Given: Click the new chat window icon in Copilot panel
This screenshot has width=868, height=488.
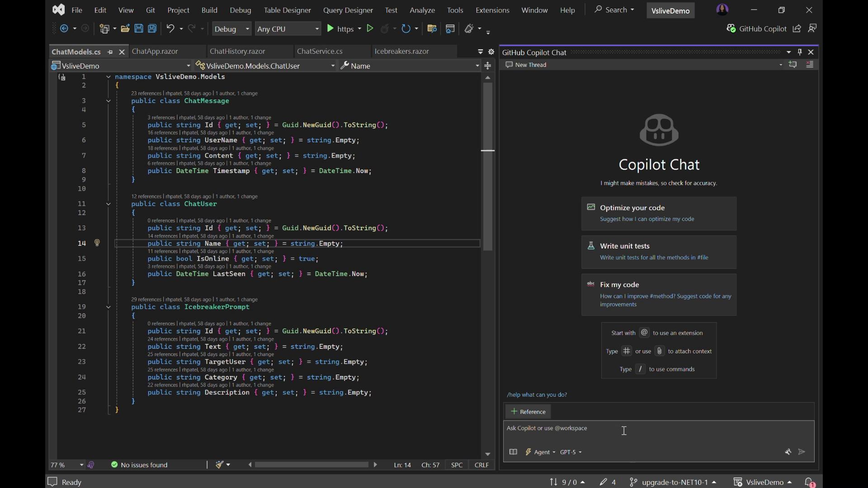Looking at the screenshot, I should (793, 65).
